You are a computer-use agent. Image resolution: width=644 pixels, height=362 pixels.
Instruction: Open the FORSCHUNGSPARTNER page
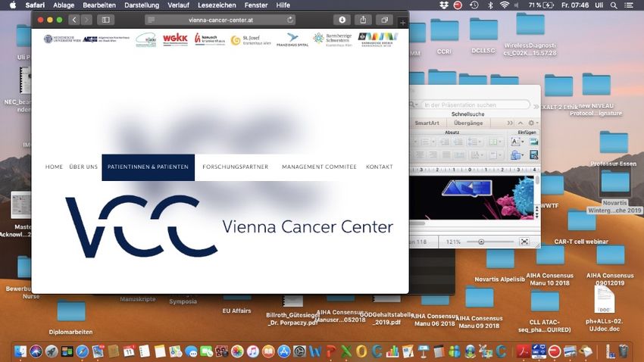click(236, 167)
